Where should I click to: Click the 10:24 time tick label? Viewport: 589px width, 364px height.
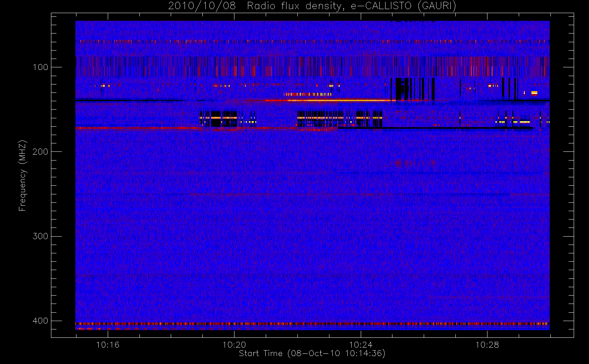point(361,345)
